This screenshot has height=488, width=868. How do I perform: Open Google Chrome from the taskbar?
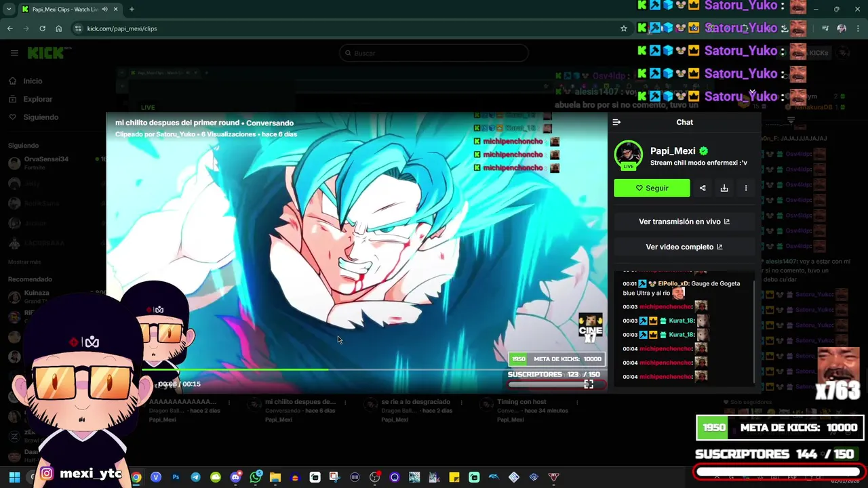(x=136, y=477)
